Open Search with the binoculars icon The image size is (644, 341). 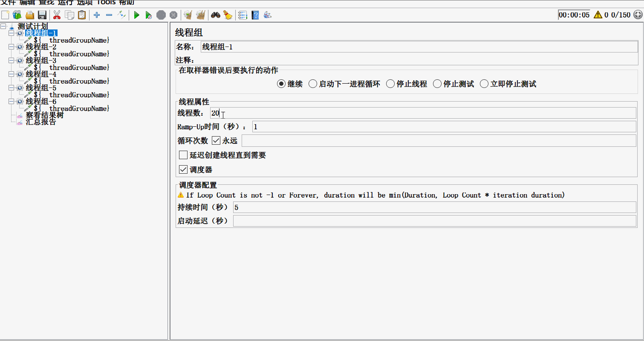tap(215, 15)
